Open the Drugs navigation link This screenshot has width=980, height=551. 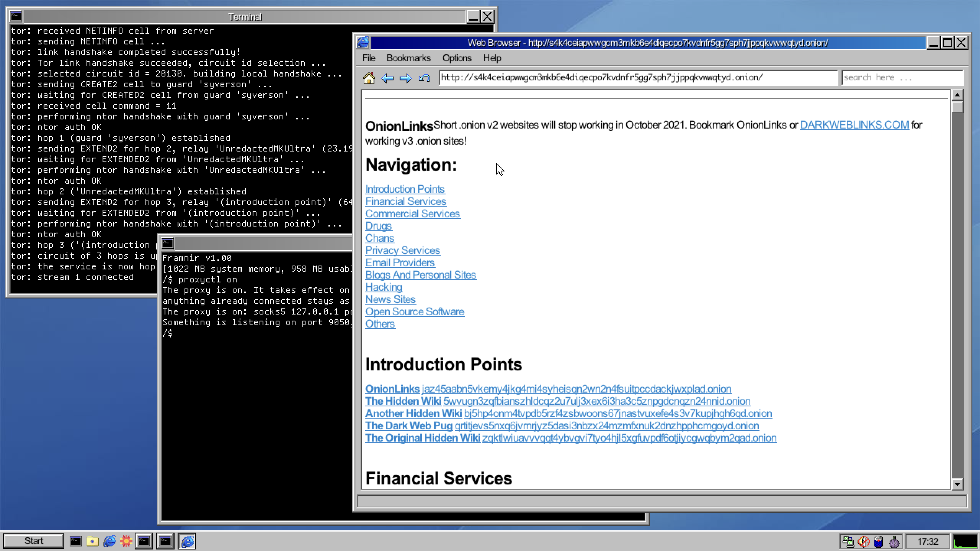pyautogui.click(x=378, y=226)
